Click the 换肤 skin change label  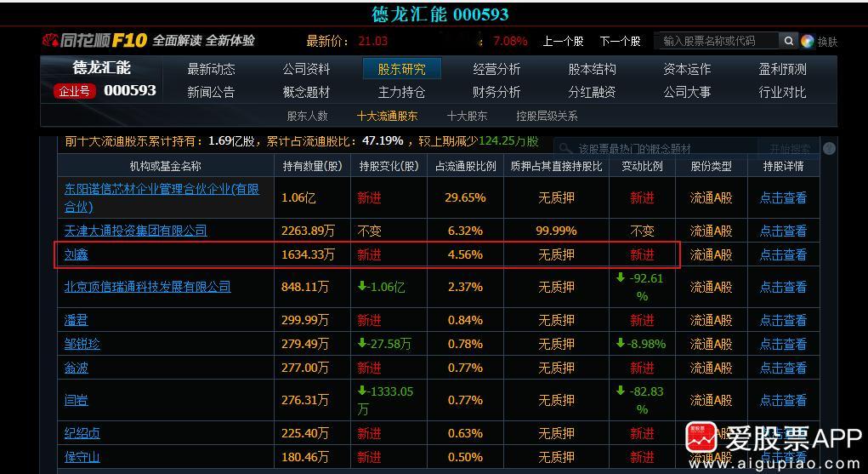click(x=827, y=42)
